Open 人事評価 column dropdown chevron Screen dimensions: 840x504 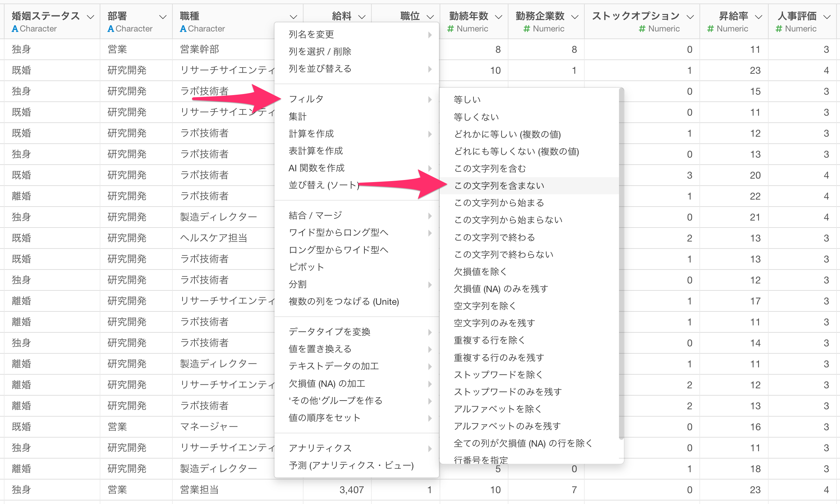[827, 17]
